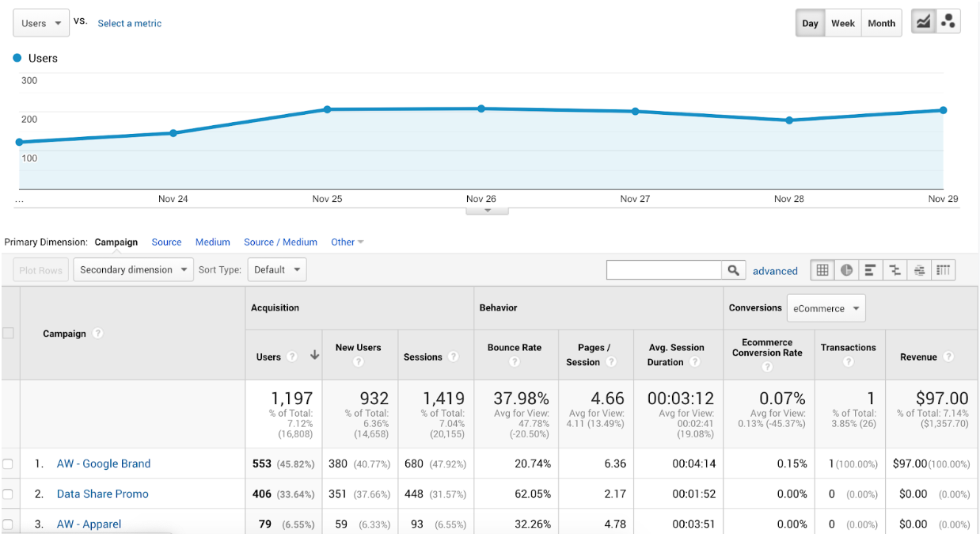
Task: Switch to line chart view
Action: click(x=923, y=22)
